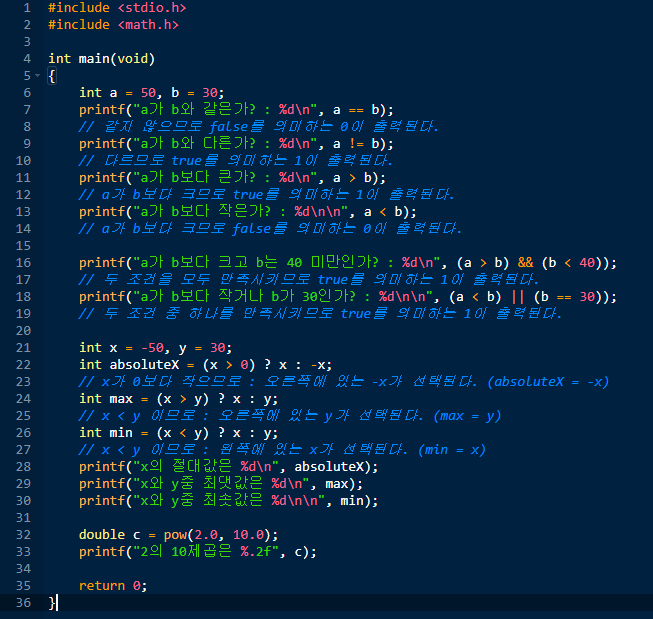Click the printf with "a < b);" on line 13

click(x=248, y=212)
